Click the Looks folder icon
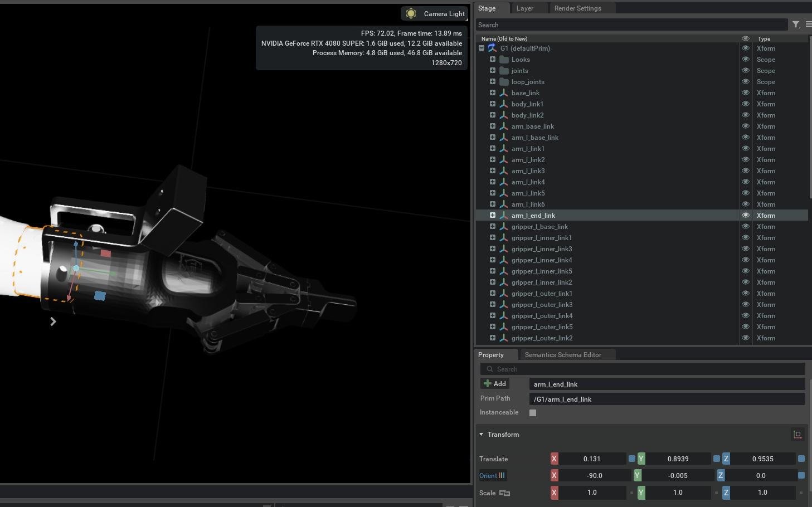Viewport: 812px width, 507px height. pyautogui.click(x=504, y=60)
